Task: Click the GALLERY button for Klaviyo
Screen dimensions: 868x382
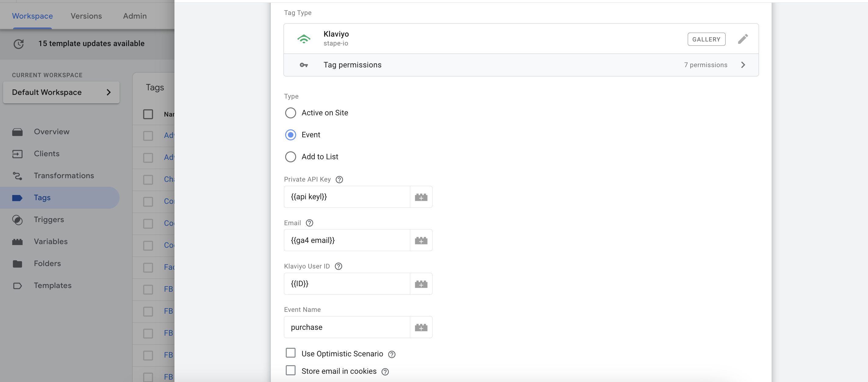Action: click(x=706, y=39)
